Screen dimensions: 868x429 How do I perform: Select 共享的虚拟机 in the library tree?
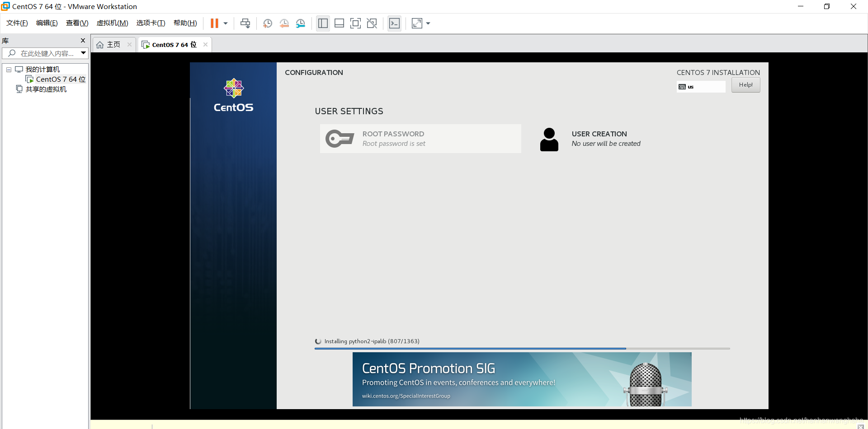pos(46,89)
